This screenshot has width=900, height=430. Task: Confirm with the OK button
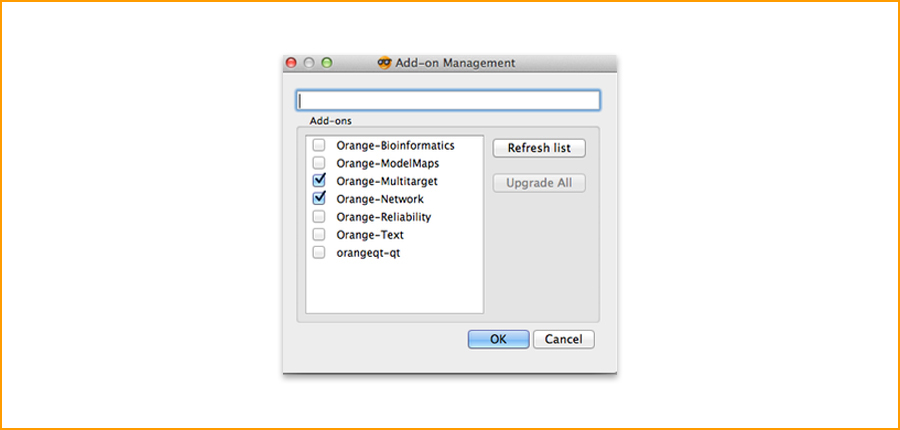(498, 339)
